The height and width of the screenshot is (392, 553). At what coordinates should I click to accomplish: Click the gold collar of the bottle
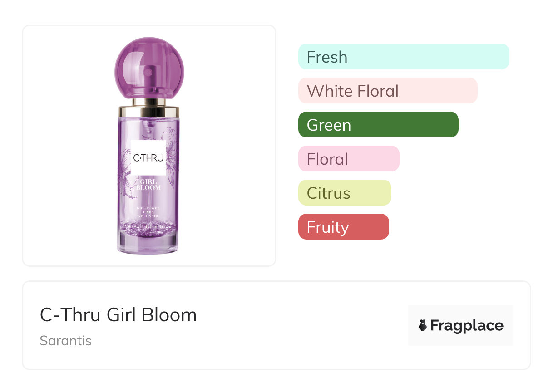149,111
